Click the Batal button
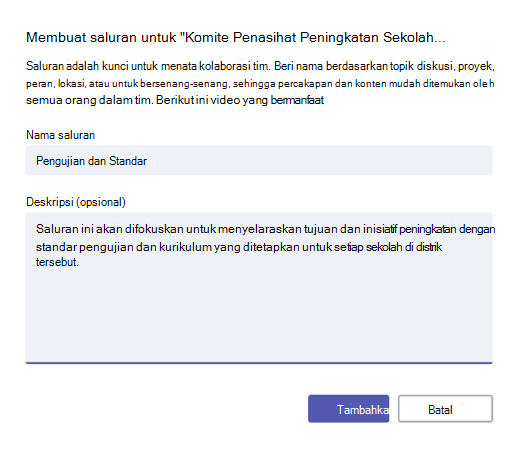 click(445, 409)
